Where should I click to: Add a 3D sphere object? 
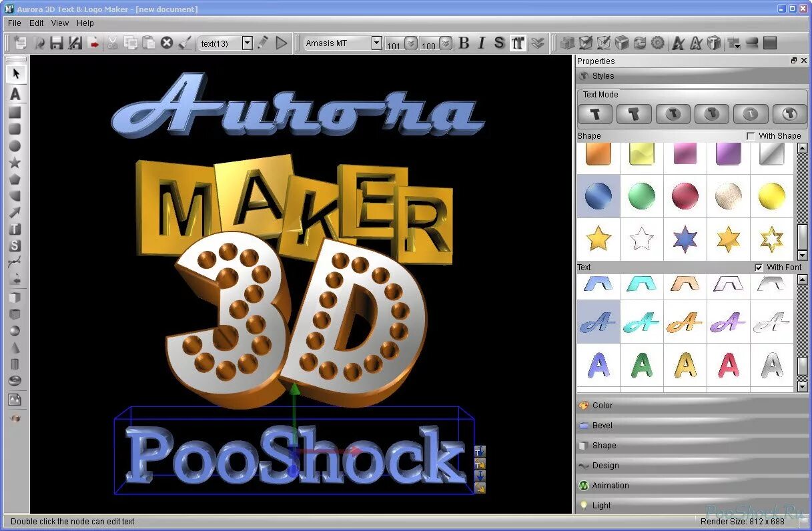click(15, 331)
